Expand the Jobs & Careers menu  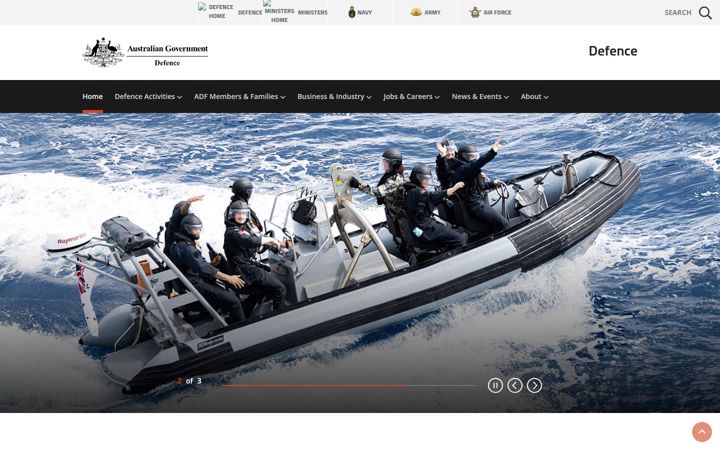tap(411, 96)
